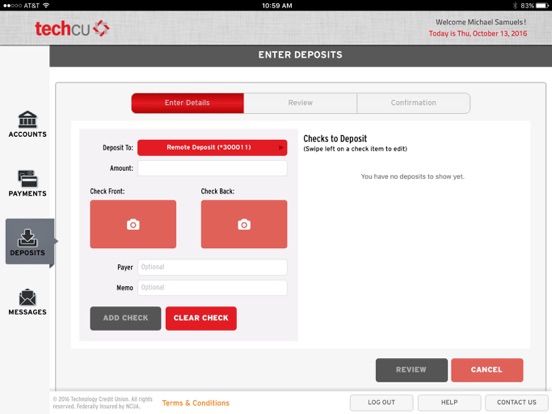552x414 pixels.
Task: Open the Help page
Action: coord(449,402)
